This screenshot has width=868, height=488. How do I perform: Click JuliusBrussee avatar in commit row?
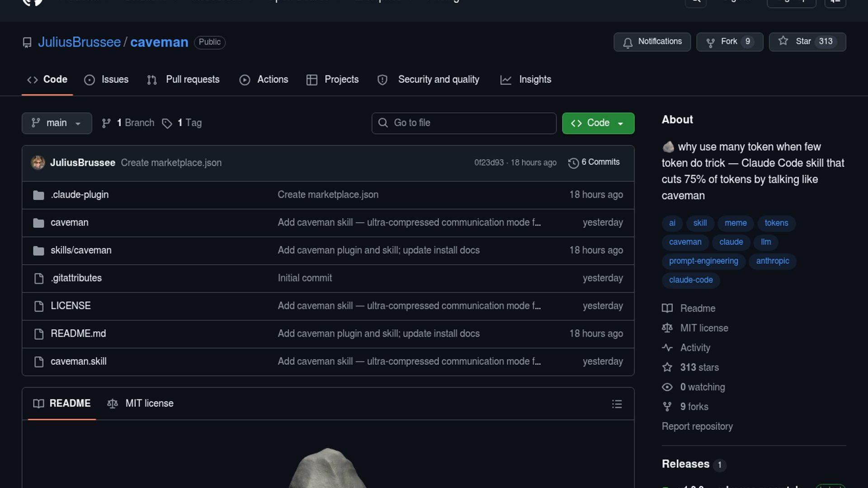coord(38,163)
